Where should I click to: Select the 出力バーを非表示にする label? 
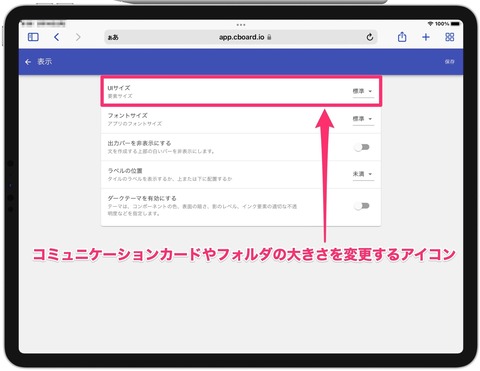pos(139,143)
